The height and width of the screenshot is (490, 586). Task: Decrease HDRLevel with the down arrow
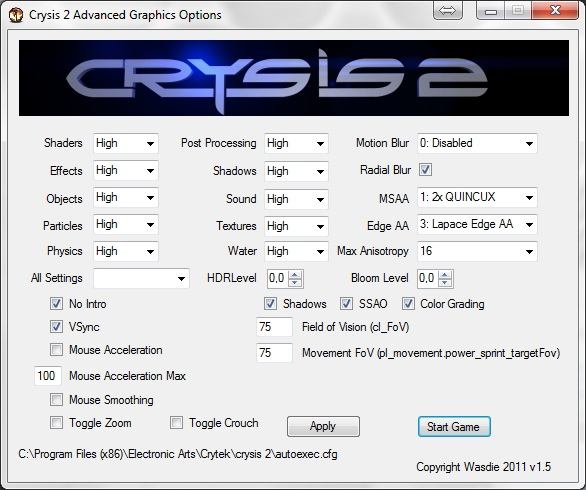tap(295, 283)
